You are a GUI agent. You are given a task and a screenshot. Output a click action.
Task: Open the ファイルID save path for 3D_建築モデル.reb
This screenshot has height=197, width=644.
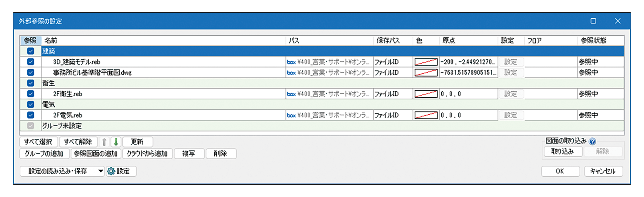click(386, 62)
